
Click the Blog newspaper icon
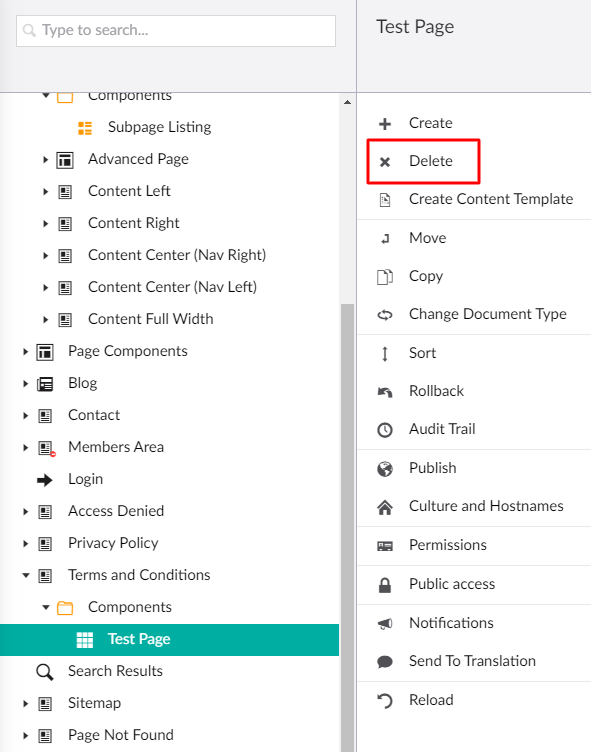tap(45, 384)
